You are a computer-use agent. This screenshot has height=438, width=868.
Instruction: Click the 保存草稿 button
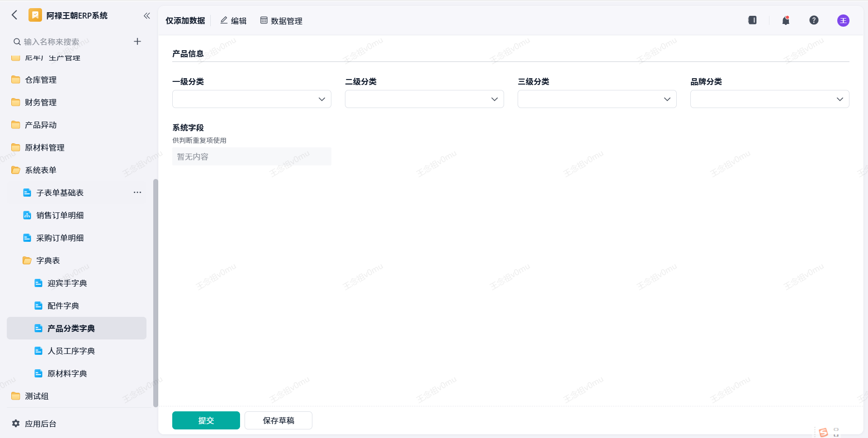[278, 420]
